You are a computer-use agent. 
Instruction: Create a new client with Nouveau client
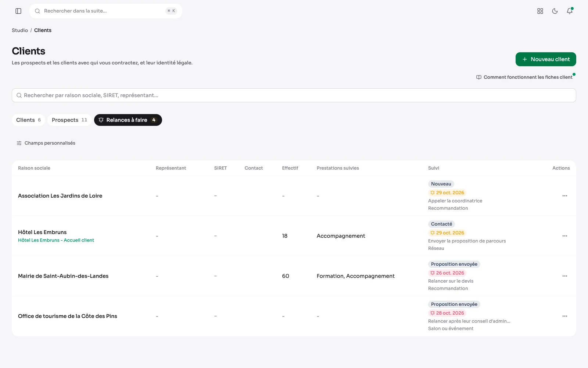pyautogui.click(x=546, y=59)
